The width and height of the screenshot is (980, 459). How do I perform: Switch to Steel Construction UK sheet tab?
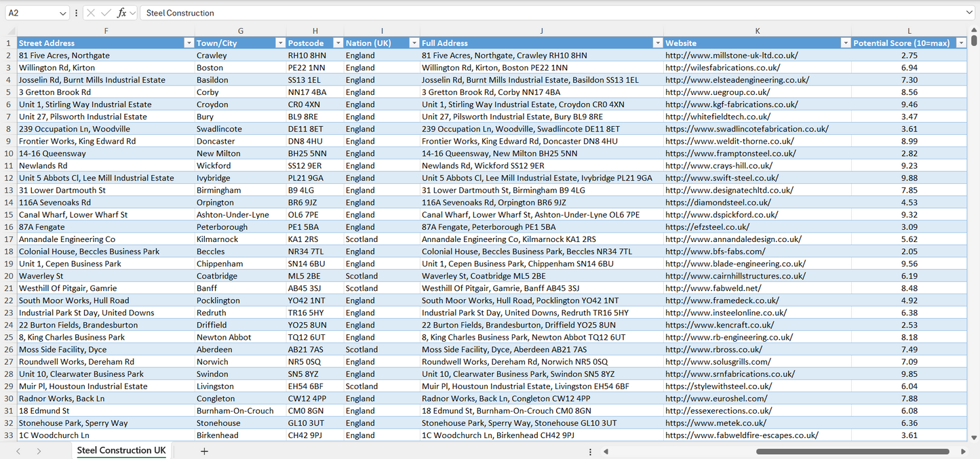click(121, 451)
